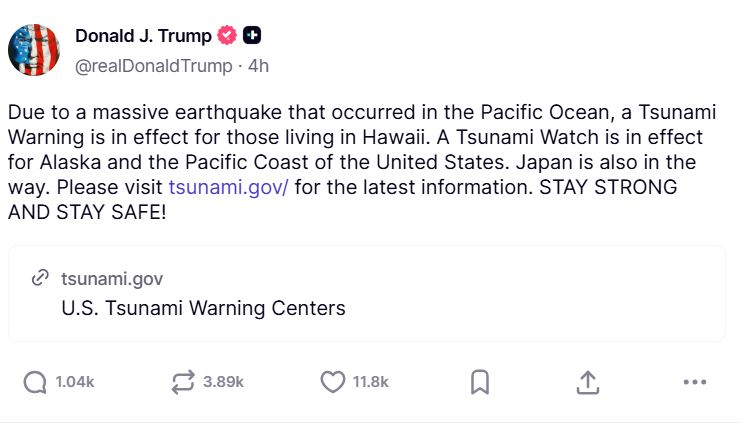Click the Donald J. Trump display name
The image size is (741, 425).
click(143, 36)
